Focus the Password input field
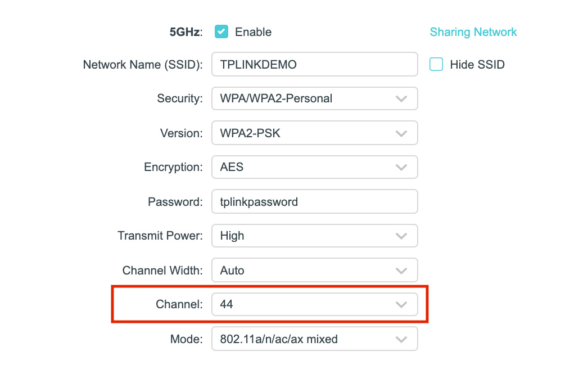588x378 pixels. coord(314,201)
